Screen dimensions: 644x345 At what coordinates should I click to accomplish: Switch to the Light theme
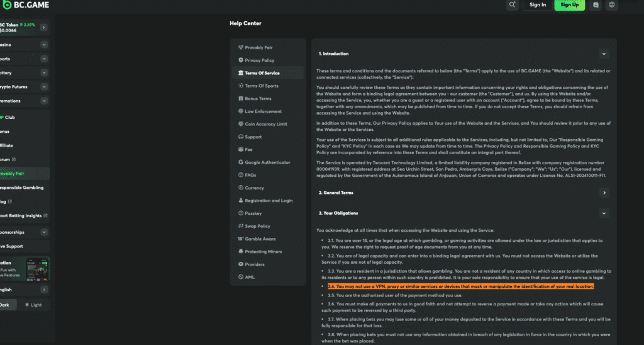35,305
